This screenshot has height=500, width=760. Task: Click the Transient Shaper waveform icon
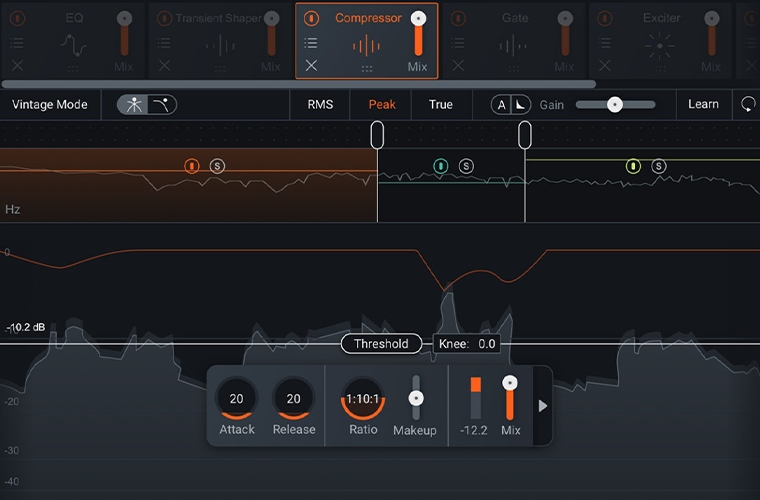pyautogui.click(x=220, y=46)
